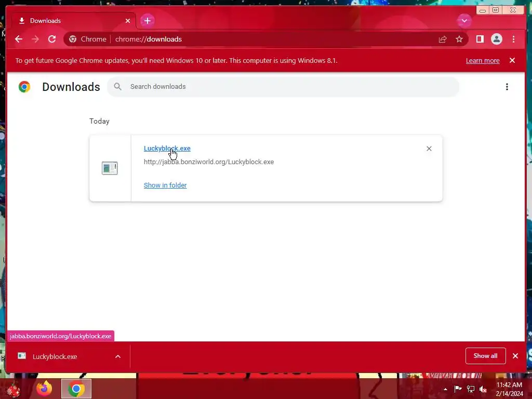This screenshot has width=532, height=399.
Task: Open the Chrome profile avatar
Action: click(x=496, y=39)
